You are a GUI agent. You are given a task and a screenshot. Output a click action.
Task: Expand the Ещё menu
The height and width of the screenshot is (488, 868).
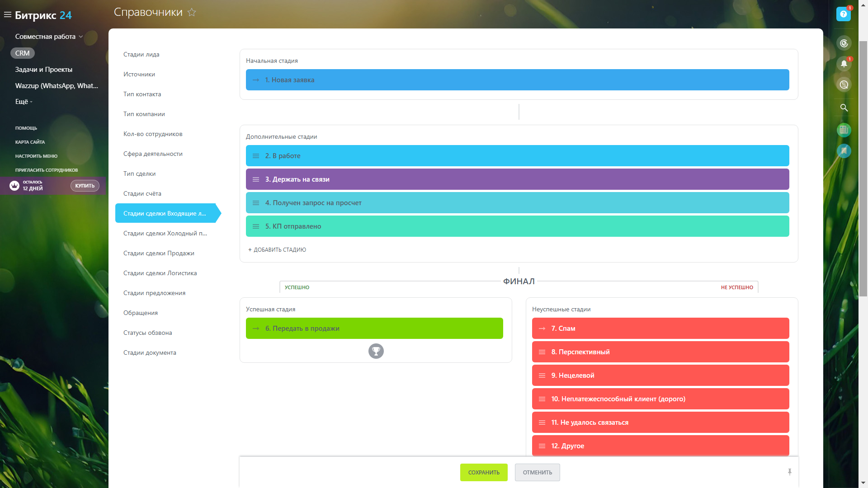(24, 102)
